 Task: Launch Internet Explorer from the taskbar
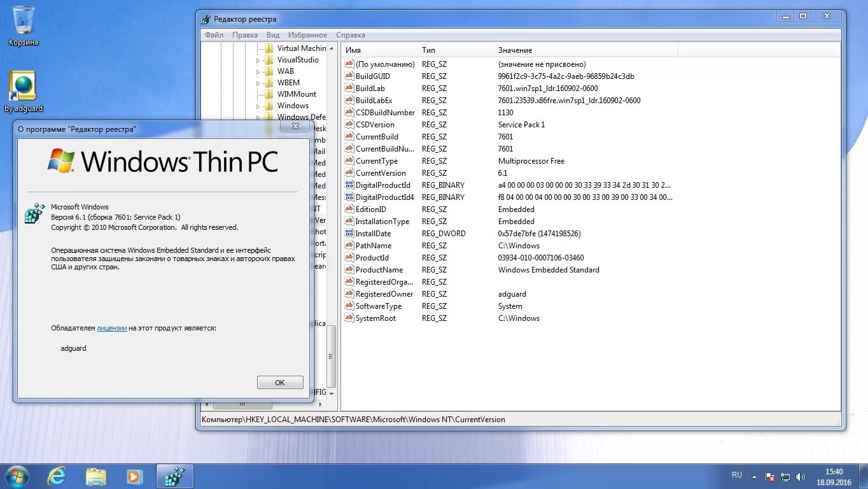point(57,476)
